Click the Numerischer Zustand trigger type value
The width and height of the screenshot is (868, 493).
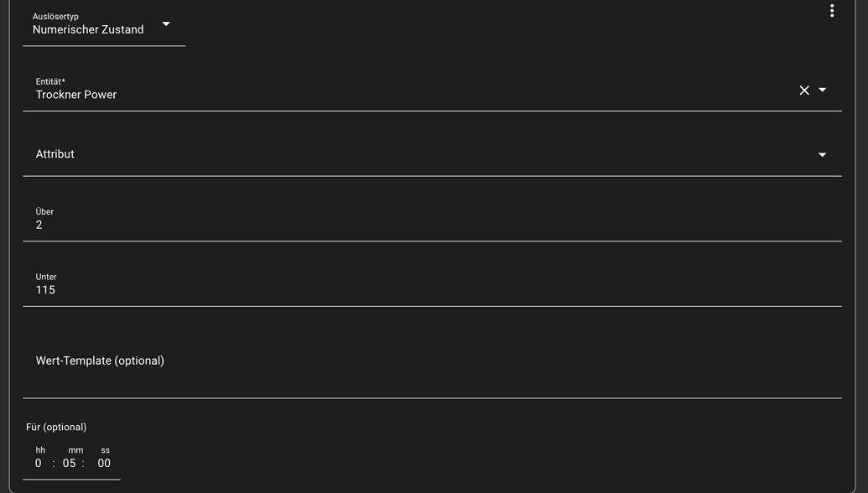(x=88, y=30)
